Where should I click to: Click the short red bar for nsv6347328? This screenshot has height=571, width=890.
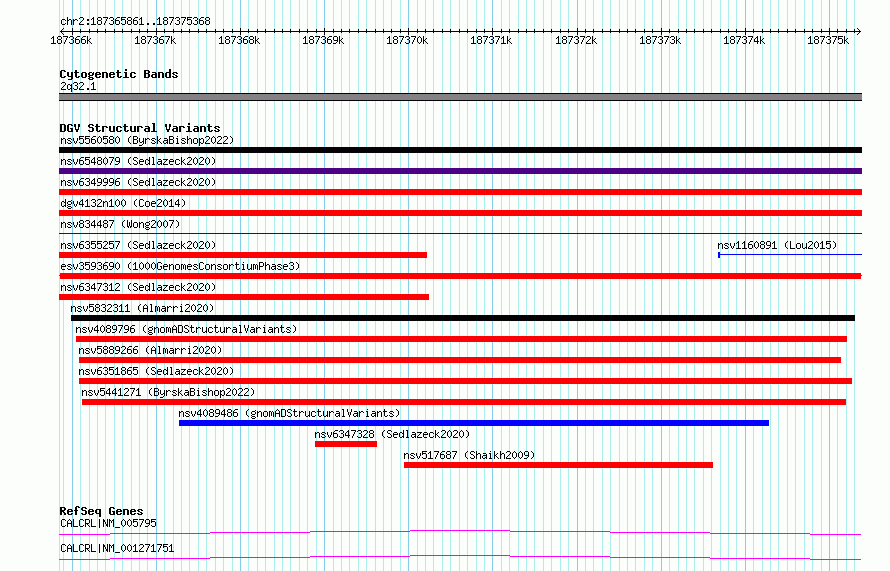pos(346,444)
